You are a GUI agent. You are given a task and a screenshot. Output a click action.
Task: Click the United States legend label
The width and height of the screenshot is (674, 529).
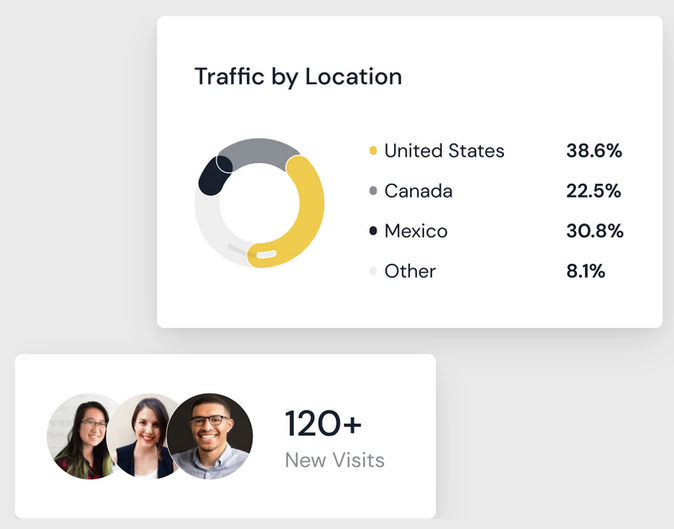(x=444, y=151)
